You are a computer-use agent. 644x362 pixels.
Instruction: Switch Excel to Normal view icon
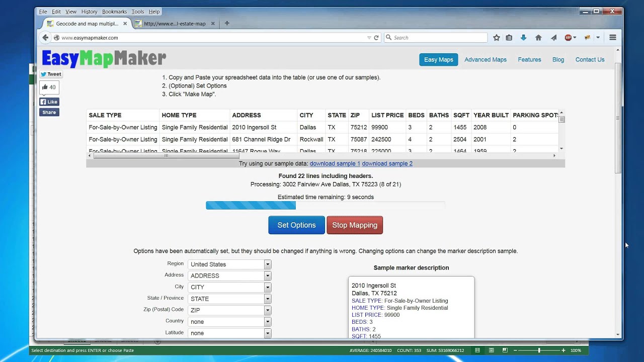click(x=477, y=350)
